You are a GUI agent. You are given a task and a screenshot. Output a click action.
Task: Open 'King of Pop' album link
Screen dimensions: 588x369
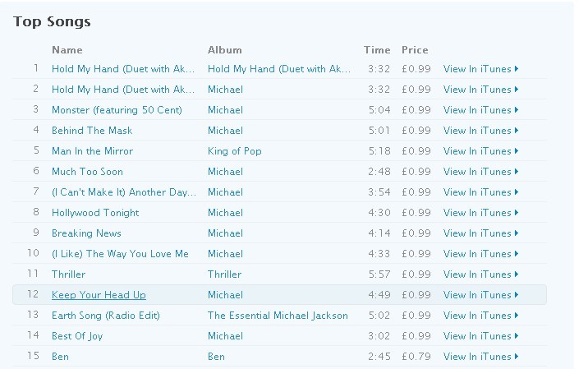tap(234, 151)
